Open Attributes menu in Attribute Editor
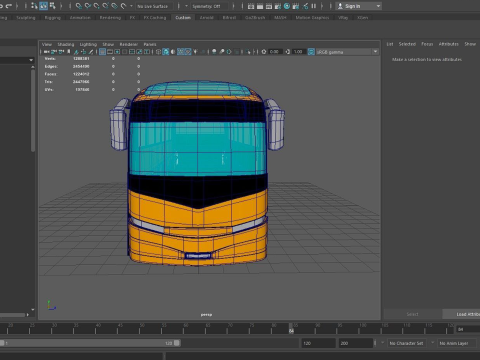 tap(448, 44)
